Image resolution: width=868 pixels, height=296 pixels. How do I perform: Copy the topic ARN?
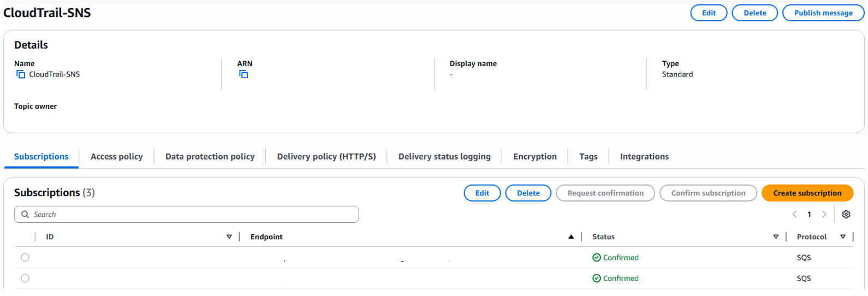(243, 74)
